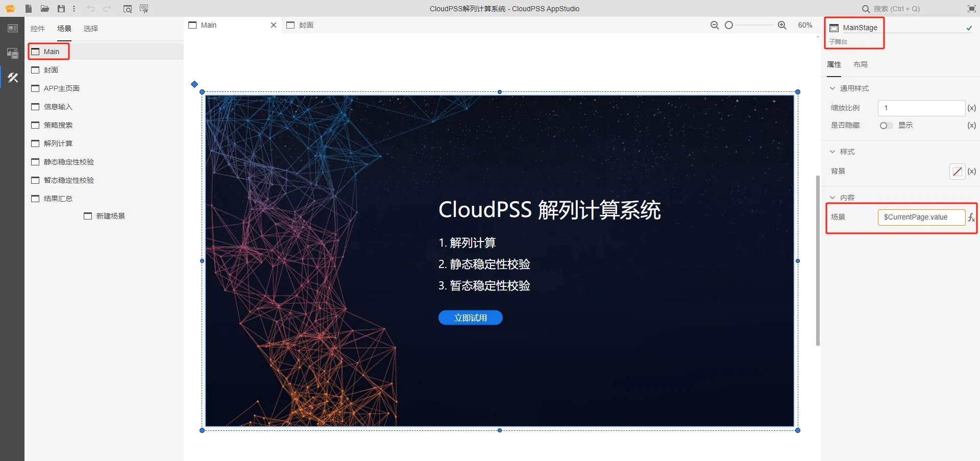Click the search magnifier icon
980x461 pixels.
(866, 9)
